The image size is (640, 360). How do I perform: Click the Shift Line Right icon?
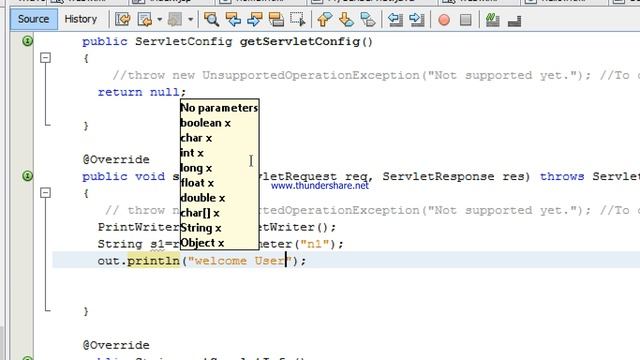coord(416,19)
